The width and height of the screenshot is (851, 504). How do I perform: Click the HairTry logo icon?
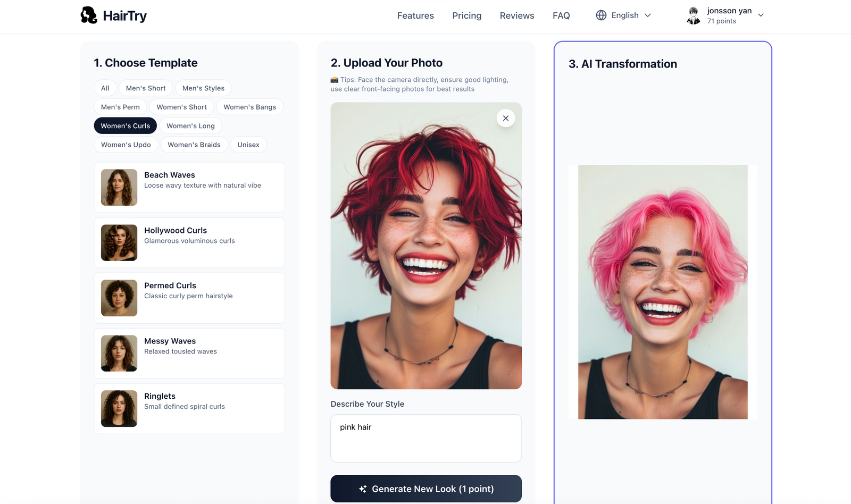tap(89, 15)
